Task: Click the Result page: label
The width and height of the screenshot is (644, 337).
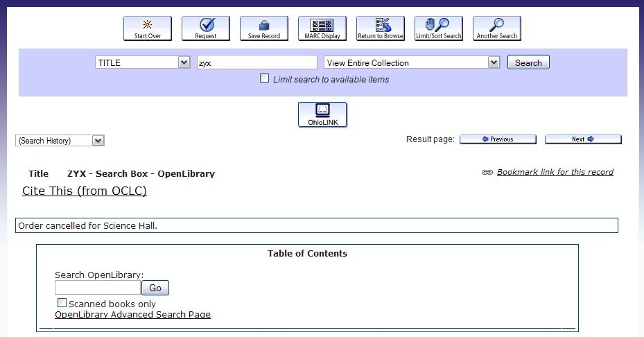Action: pyautogui.click(x=430, y=139)
